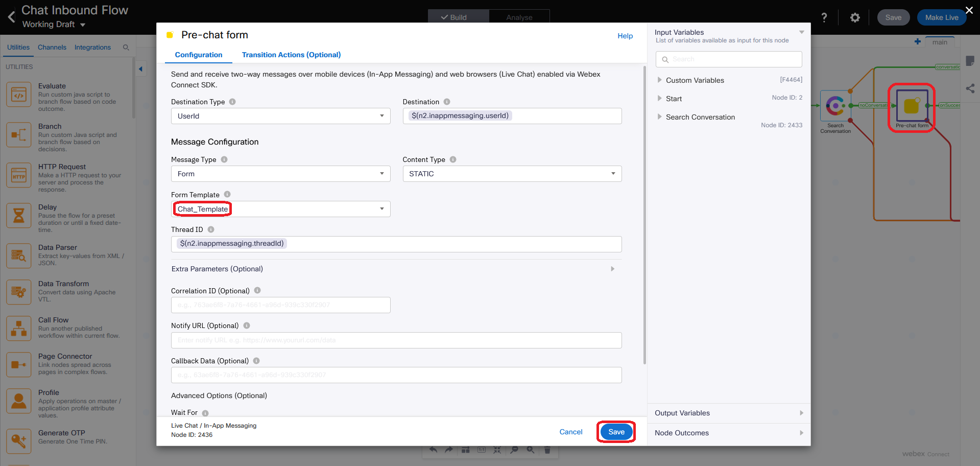Open the Content Type dropdown showing STATIC
The image size is (980, 466).
pos(512,174)
